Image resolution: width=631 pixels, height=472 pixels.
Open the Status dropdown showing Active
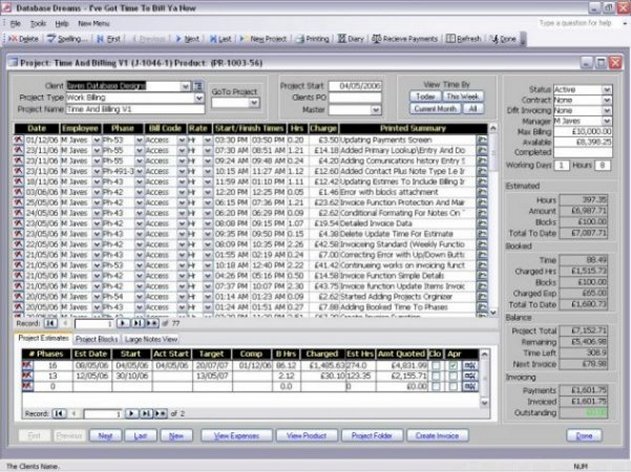607,89
